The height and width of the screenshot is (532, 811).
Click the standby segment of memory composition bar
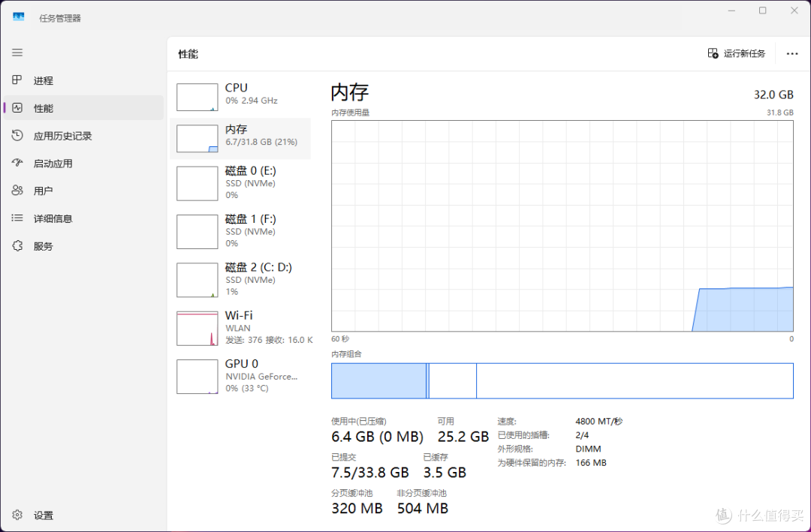453,381
